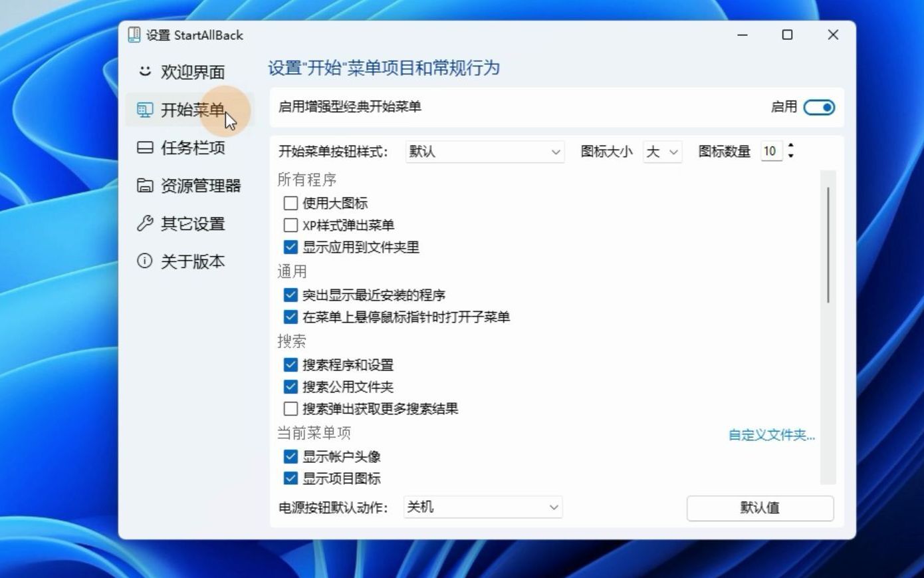Click the options list vertical scrollbar thumb

pos(828,245)
